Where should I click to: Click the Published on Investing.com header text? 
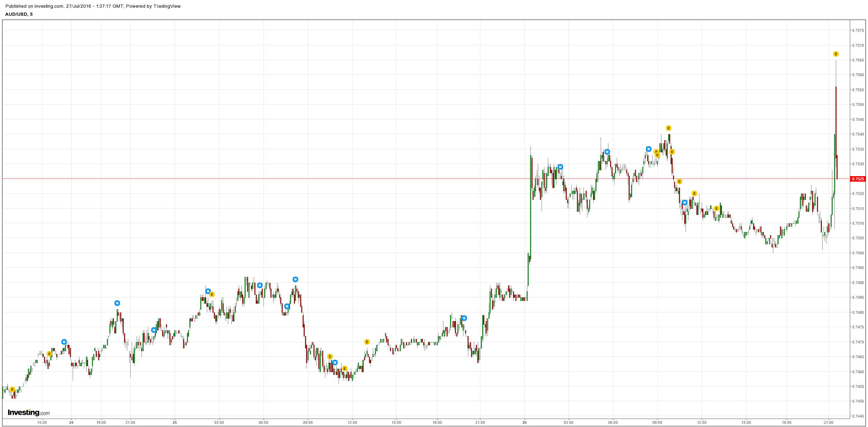pos(93,6)
